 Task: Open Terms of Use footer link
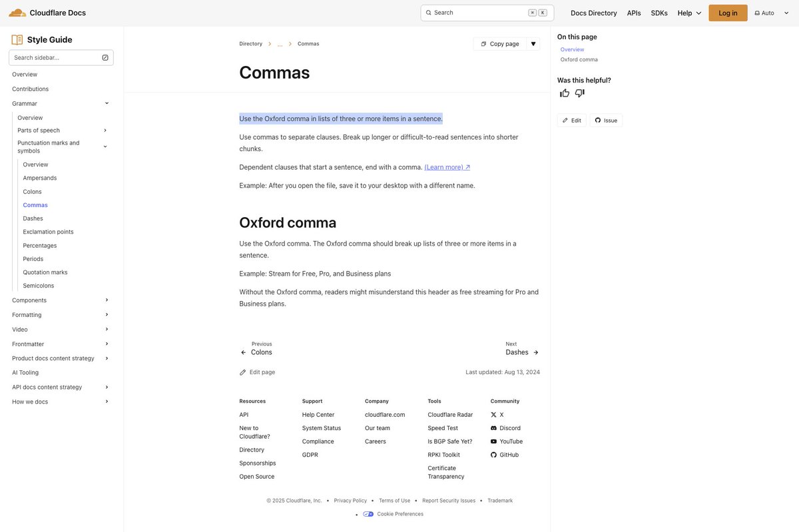tap(394, 501)
